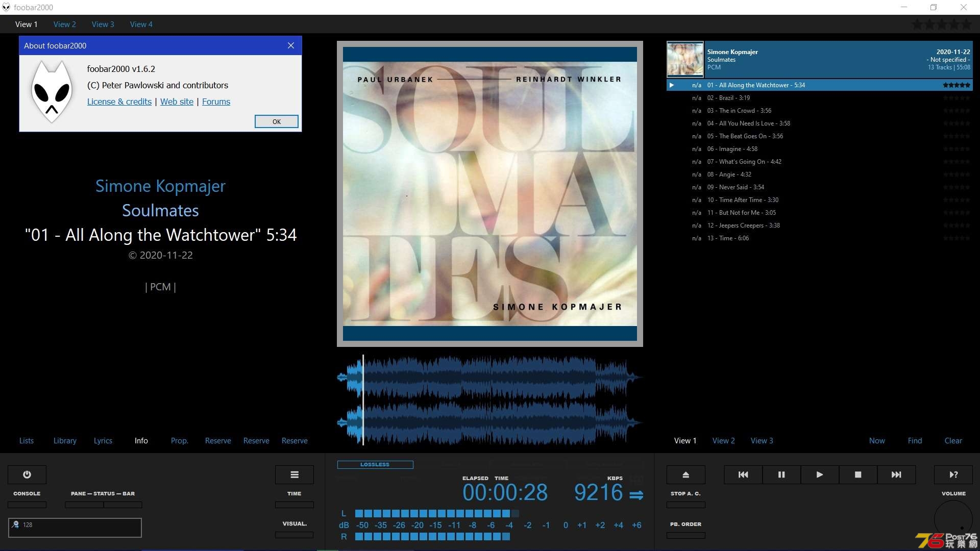The height and width of the screenshot is (551, 980).
Task: Click the elapsed time 00:00:28 display
Action: click(505, 493)
